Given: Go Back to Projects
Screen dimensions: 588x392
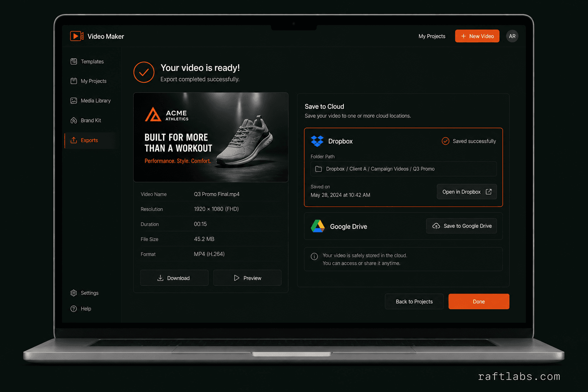Looking at the screenshot, I should [414, 302].
